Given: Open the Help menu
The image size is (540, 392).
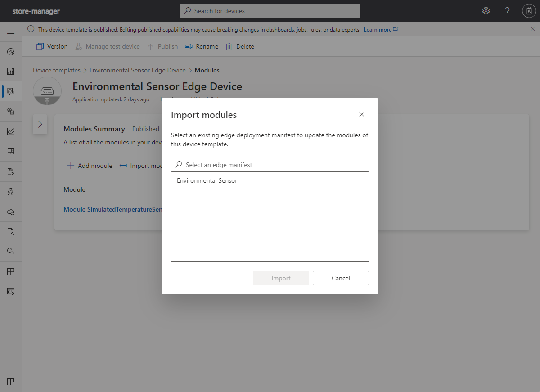Looking at the screenshot, I should click(x=507, y=10).
